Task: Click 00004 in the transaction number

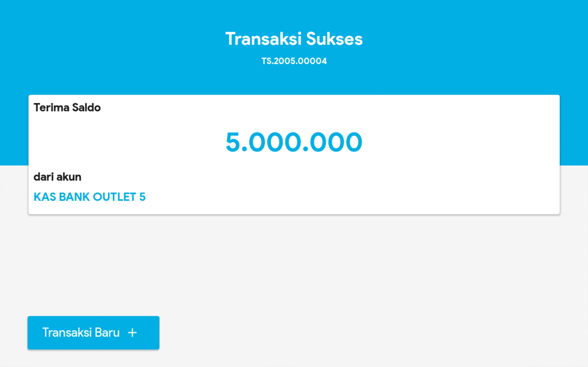Action: pyautogui.click(x=312, y=61)
